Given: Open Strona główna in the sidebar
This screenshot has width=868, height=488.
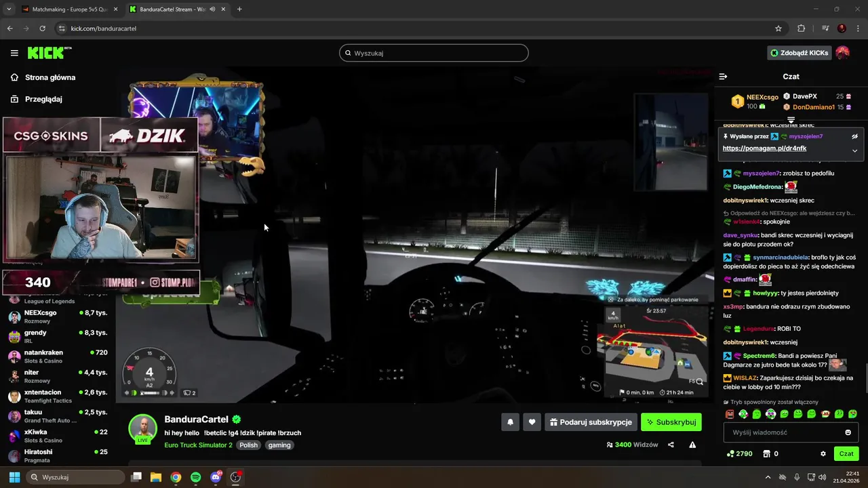Looking at the screenshot, I should coord(43,77).
